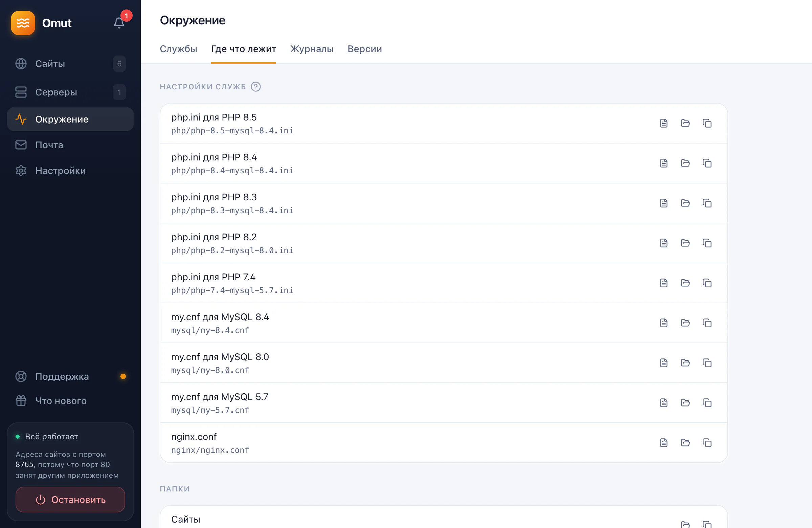The width and height of the screenshot is (812, 528).
Task: Open Поддержка in sidebar
Action: click(70, 376)
